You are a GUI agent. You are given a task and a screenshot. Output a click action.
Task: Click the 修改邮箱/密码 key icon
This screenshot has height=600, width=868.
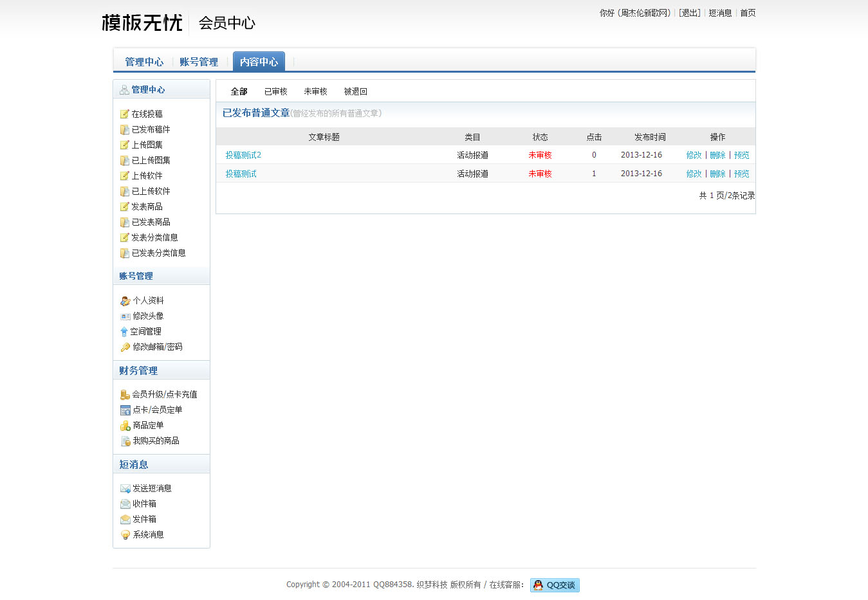click(125, 347)
